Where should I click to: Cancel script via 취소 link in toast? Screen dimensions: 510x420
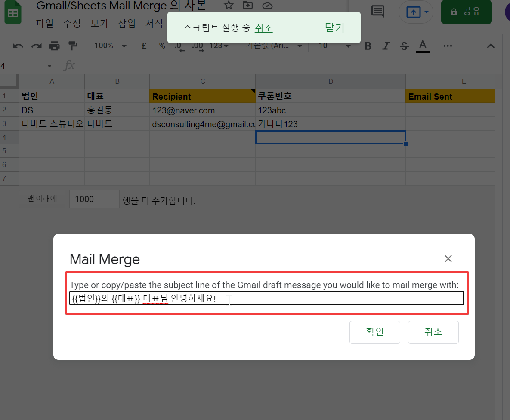263,28
